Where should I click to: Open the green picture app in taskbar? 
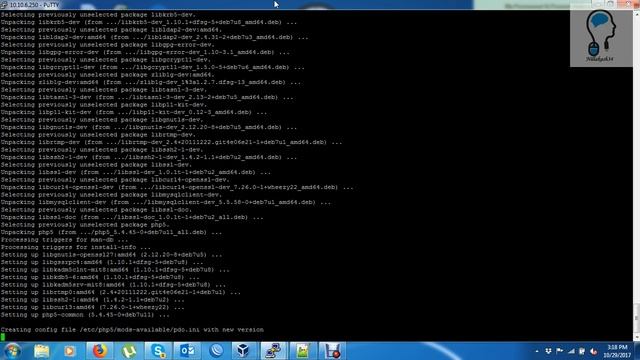point(302,351)
